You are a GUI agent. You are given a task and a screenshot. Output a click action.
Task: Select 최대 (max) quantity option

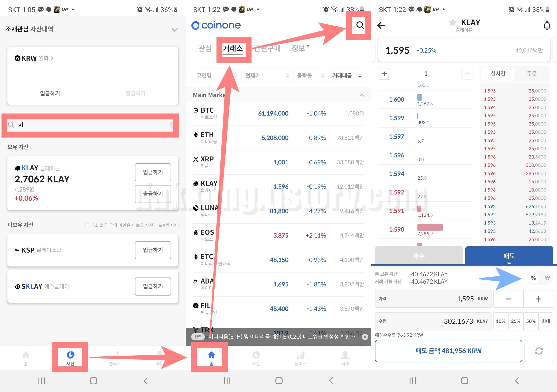click(x=546, y=321)
